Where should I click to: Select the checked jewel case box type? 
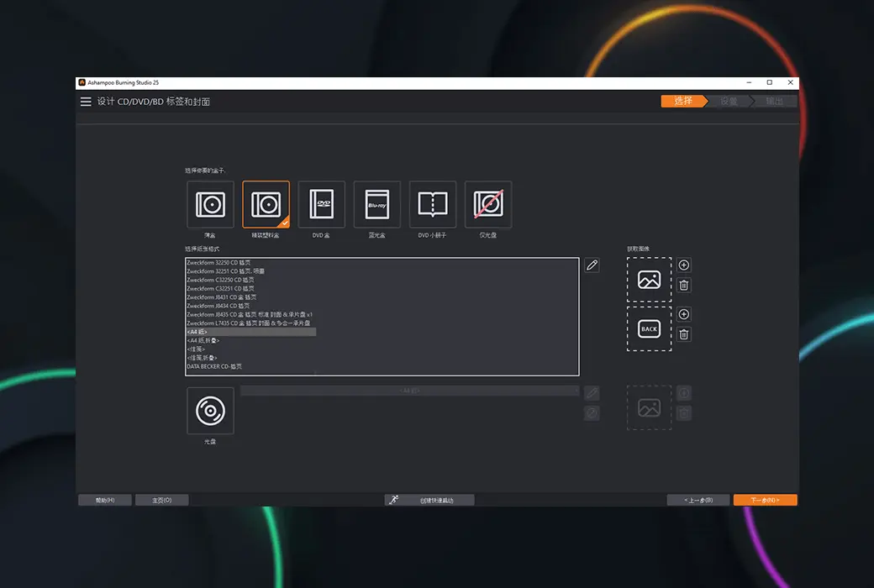click(x=266, y=204)
